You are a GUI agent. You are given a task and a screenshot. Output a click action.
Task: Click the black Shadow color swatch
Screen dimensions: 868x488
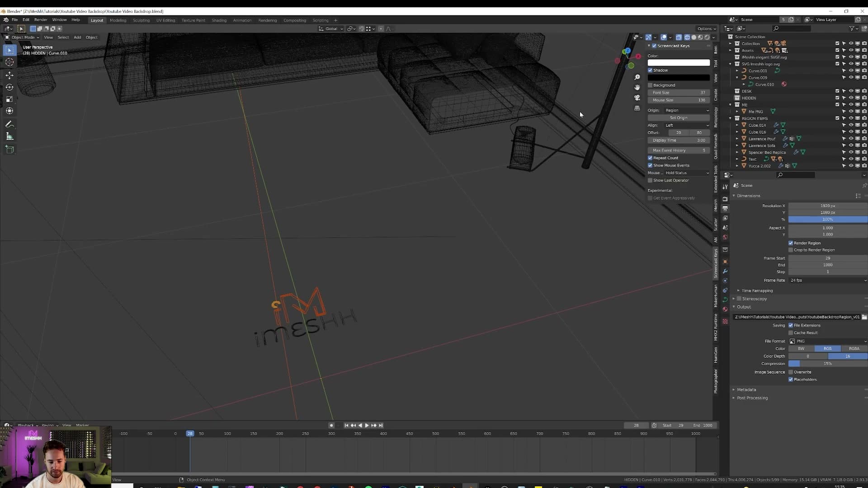(x=679, y=78)
